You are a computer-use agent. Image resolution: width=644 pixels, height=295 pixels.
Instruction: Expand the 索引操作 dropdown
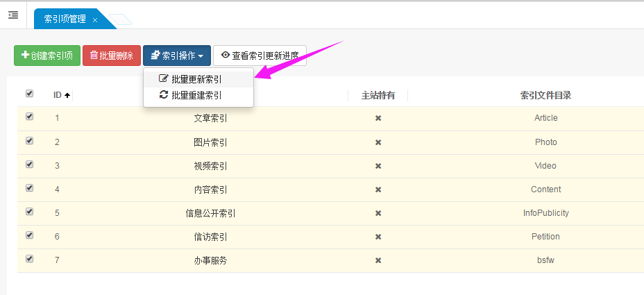coord(177,56)
